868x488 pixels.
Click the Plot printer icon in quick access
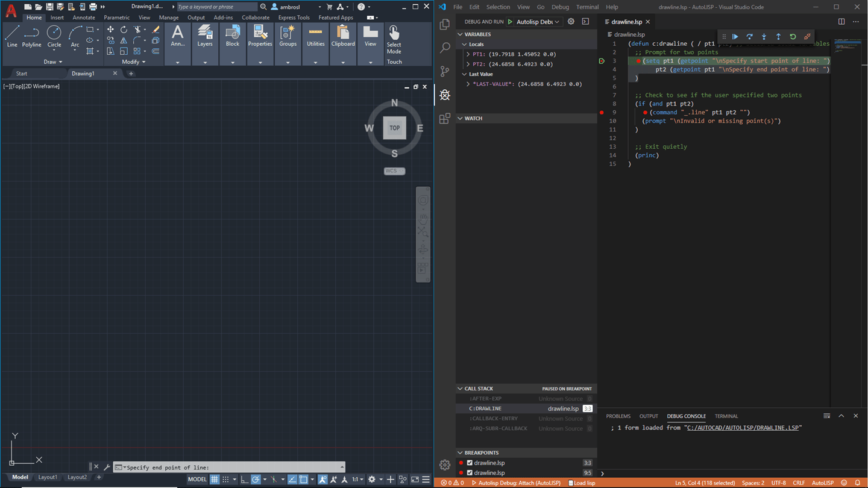coord(93,7)
